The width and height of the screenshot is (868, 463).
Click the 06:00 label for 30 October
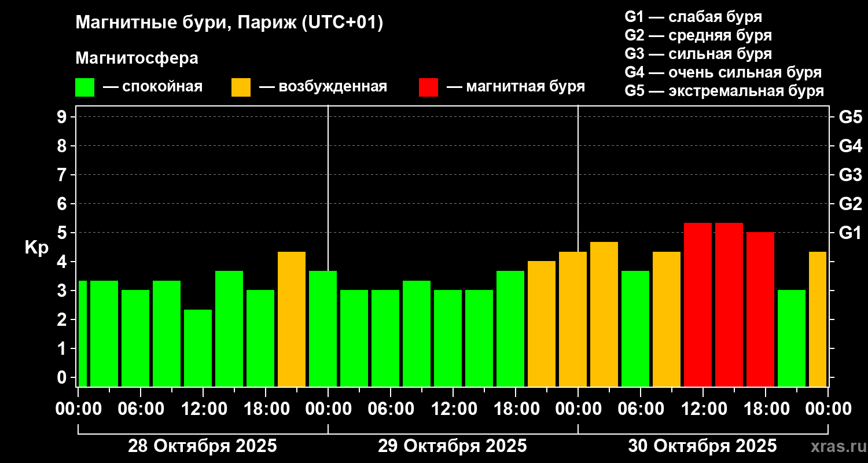click(641, 409)
